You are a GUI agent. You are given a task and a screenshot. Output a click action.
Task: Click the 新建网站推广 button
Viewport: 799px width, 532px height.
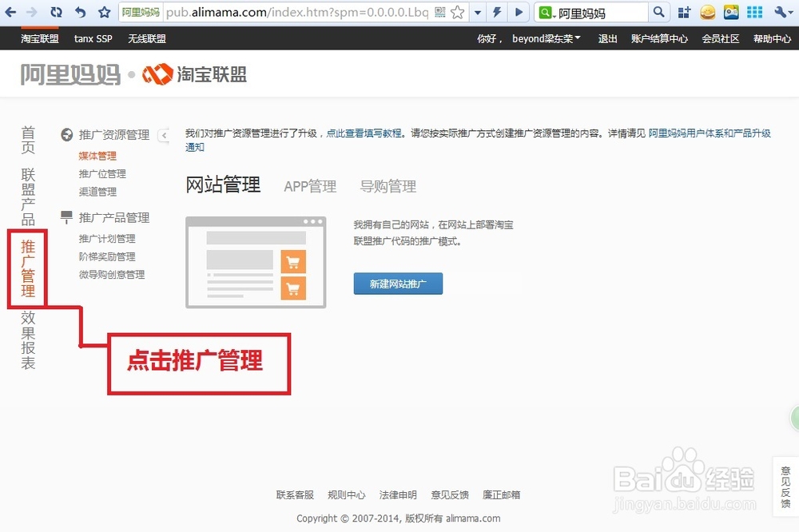[398, 284]
